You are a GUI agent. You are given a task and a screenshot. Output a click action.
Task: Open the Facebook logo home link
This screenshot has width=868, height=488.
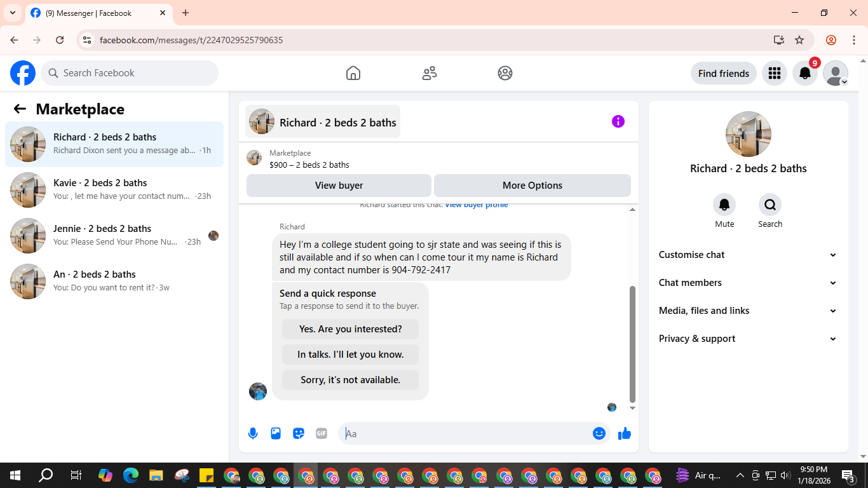23,73
